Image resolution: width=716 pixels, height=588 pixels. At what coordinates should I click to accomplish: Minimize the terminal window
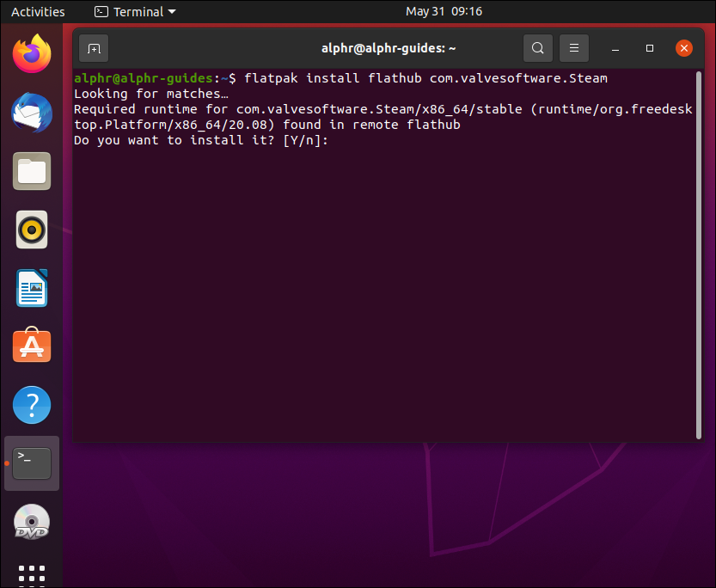(615, 48)
